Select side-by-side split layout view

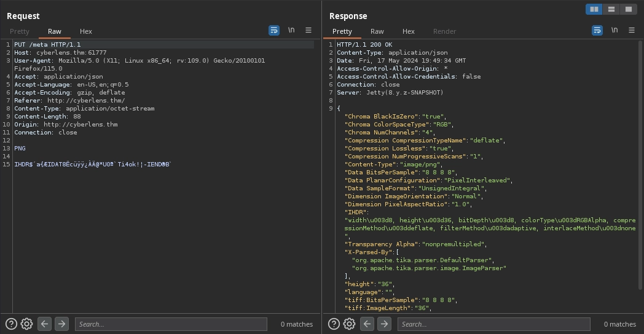click(x=594, y=9)
